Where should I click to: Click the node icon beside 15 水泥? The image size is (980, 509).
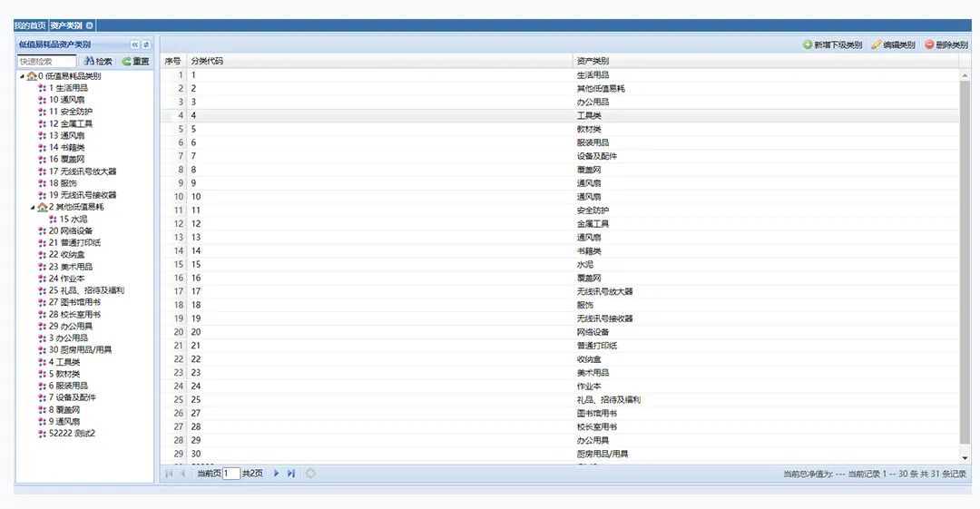coord(54,220)
